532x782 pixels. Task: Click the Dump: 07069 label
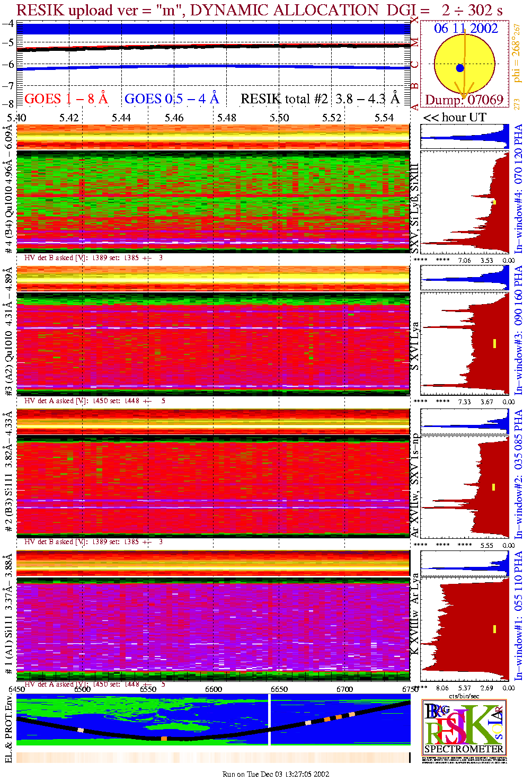point(464,100)
